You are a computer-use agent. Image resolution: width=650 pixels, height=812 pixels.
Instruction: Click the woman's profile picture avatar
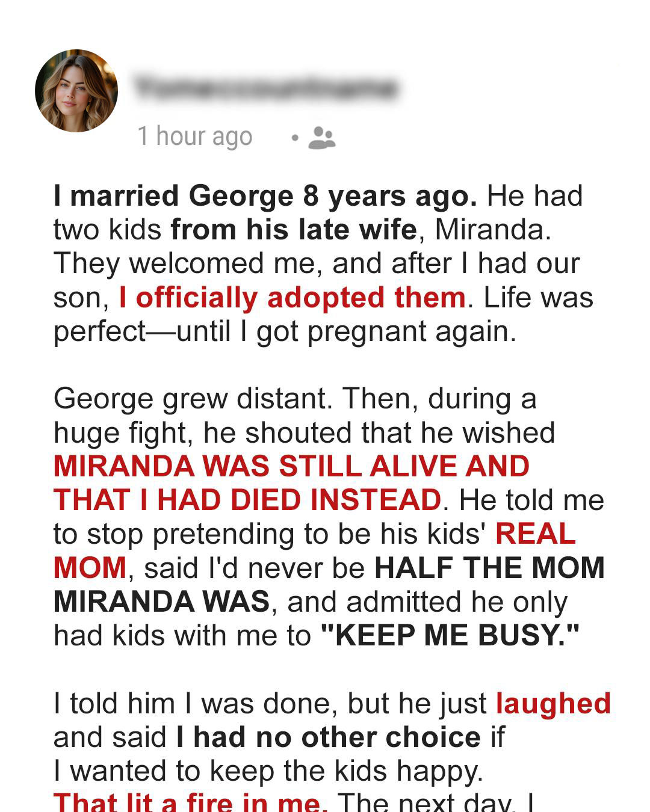[x=76, y=91]
